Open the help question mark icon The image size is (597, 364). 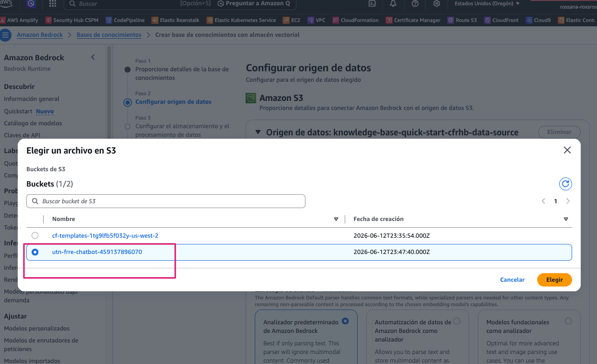coord(415,3)
